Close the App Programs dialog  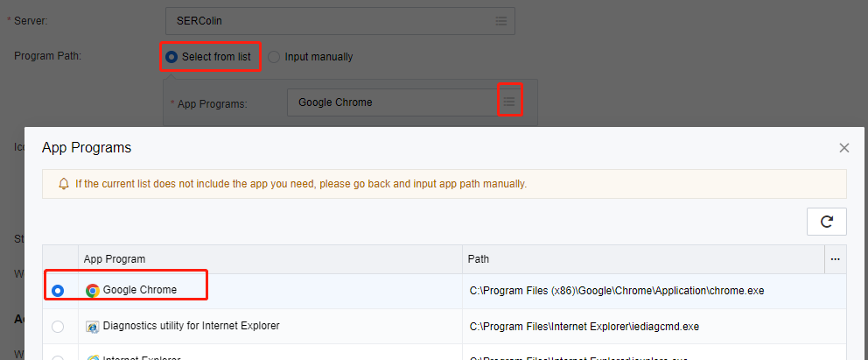tap(844, 148)
